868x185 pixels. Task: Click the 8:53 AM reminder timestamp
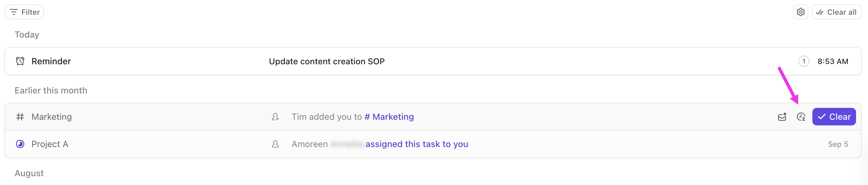(832, 61)
